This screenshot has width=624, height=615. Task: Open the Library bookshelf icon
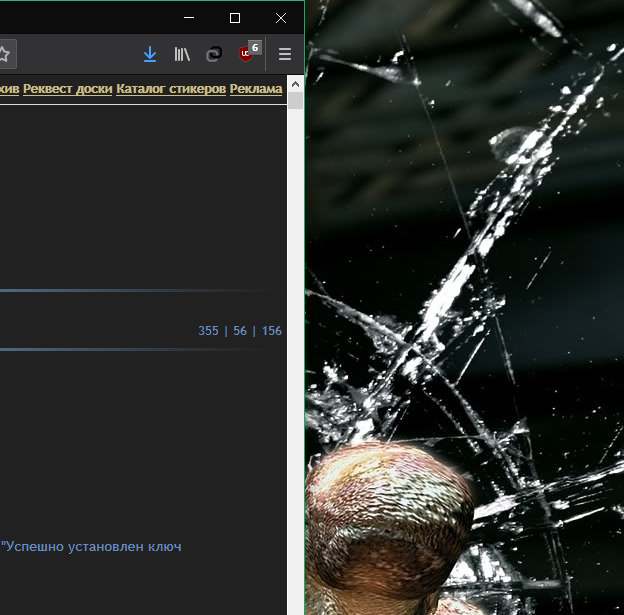[x=182, y=54]
